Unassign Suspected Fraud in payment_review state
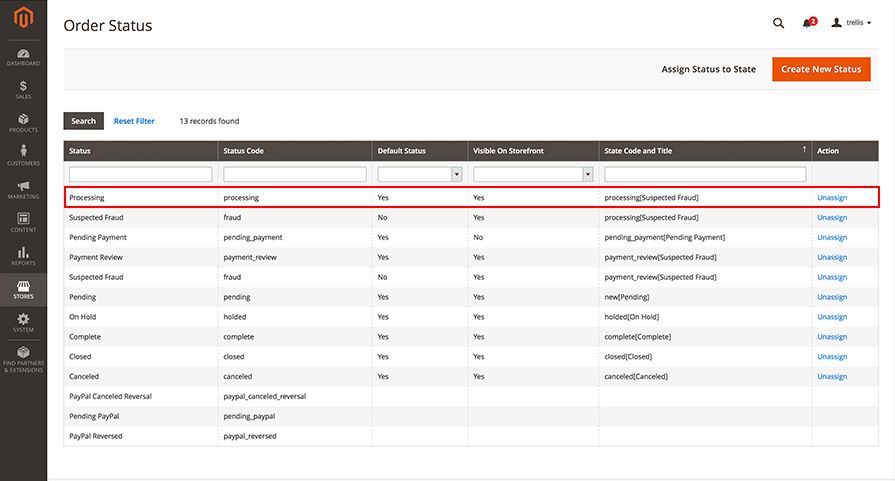This screenshot has height=481, width=895. tap(832, 277)
